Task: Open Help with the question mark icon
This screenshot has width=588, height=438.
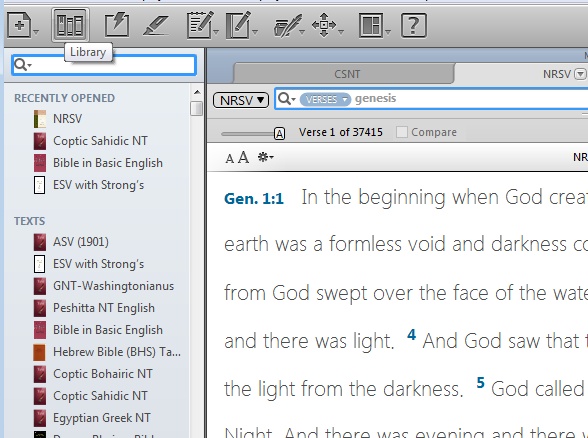Action: [414, 25]
